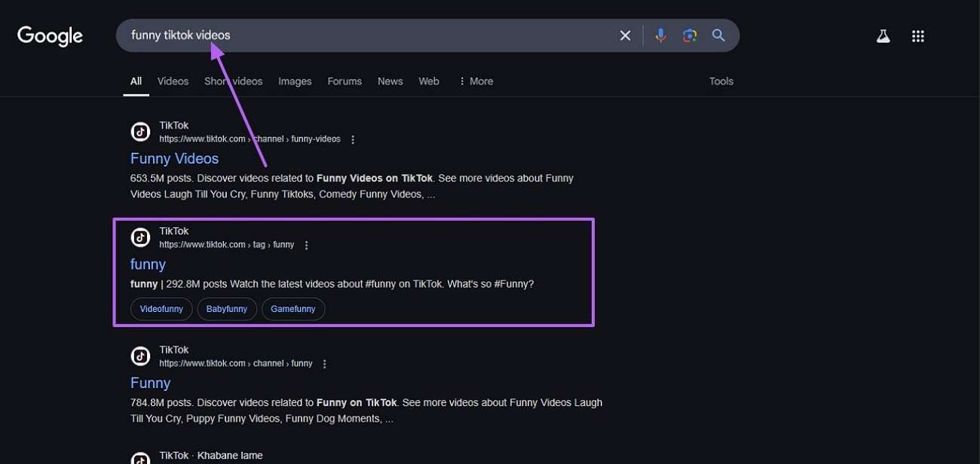Viewport: 980px width, 464px height.
Task: Switch to the Forums tab
Action: point(345,81)
